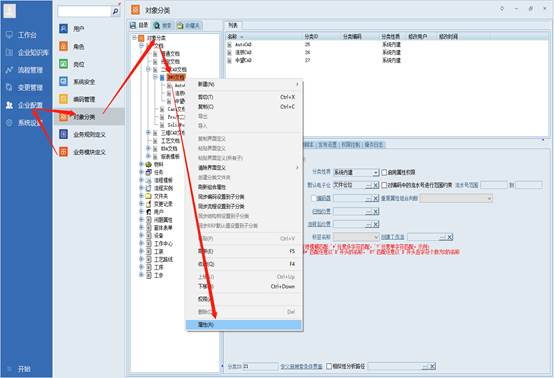Expand the 流程模板 tree node
554x378 pixels.
coord(141,180)
